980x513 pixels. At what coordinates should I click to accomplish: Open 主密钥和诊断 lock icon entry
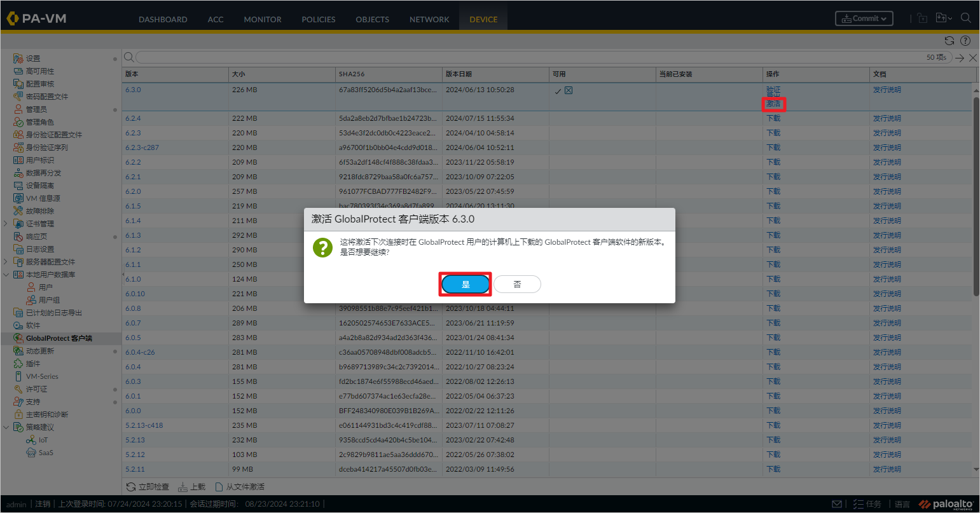coord(18,414)
